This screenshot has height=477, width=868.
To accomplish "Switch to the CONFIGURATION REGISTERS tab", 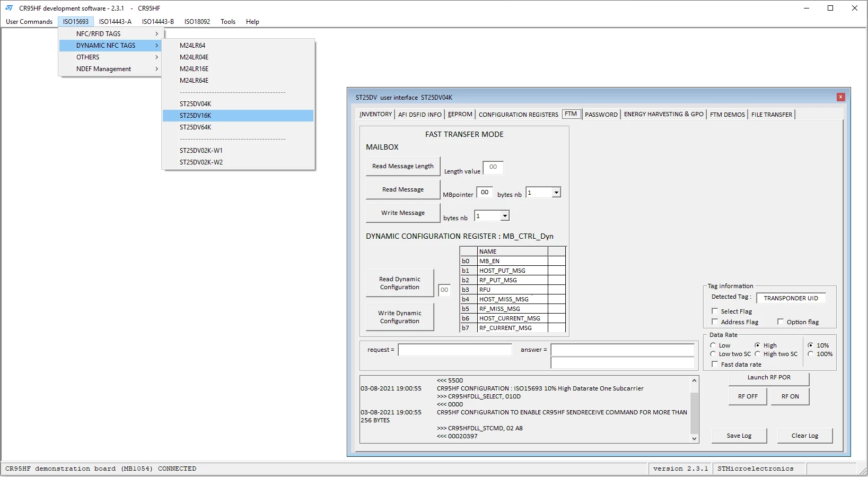I will (x=518, y=115).
